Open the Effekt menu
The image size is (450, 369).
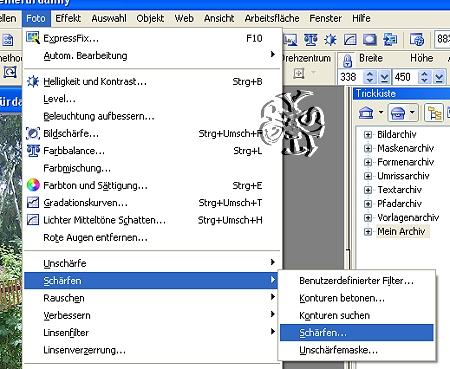[x=68, y=18]
